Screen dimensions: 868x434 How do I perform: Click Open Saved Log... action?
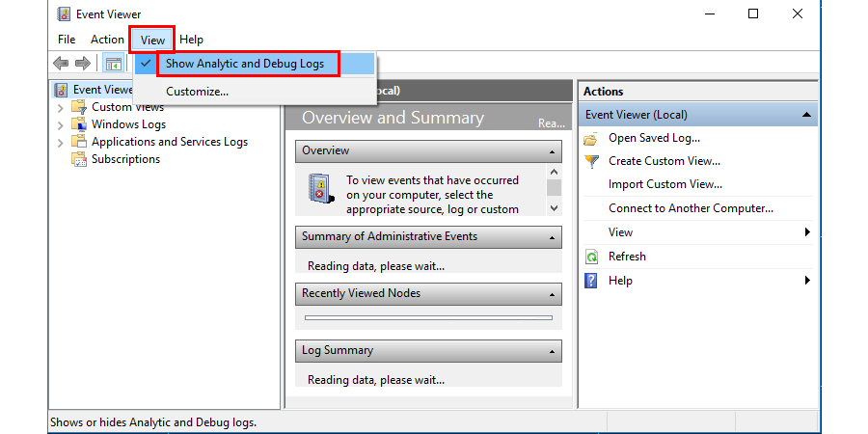(654, 138)
